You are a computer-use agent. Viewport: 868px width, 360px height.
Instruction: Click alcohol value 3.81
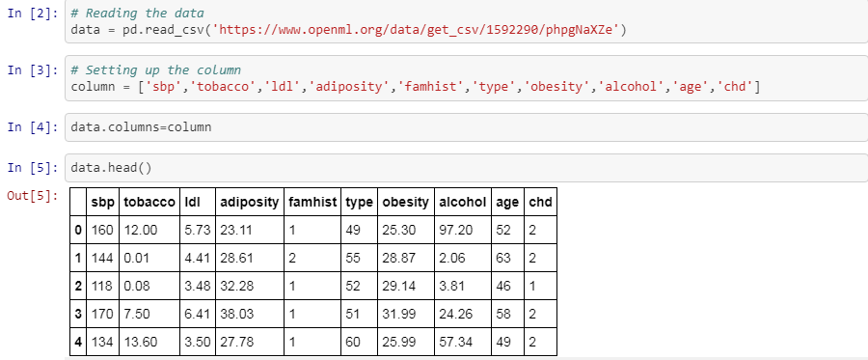coord(452,286)
